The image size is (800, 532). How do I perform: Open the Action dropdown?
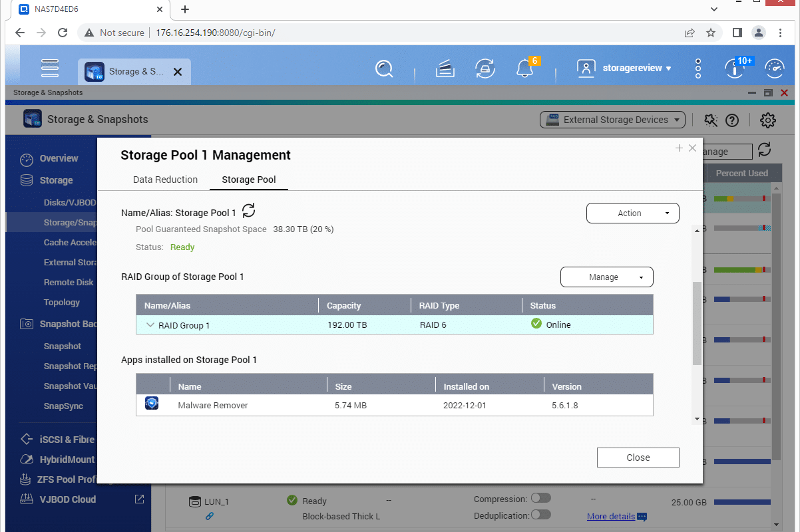pyautogui.click(x=633, y=213)
